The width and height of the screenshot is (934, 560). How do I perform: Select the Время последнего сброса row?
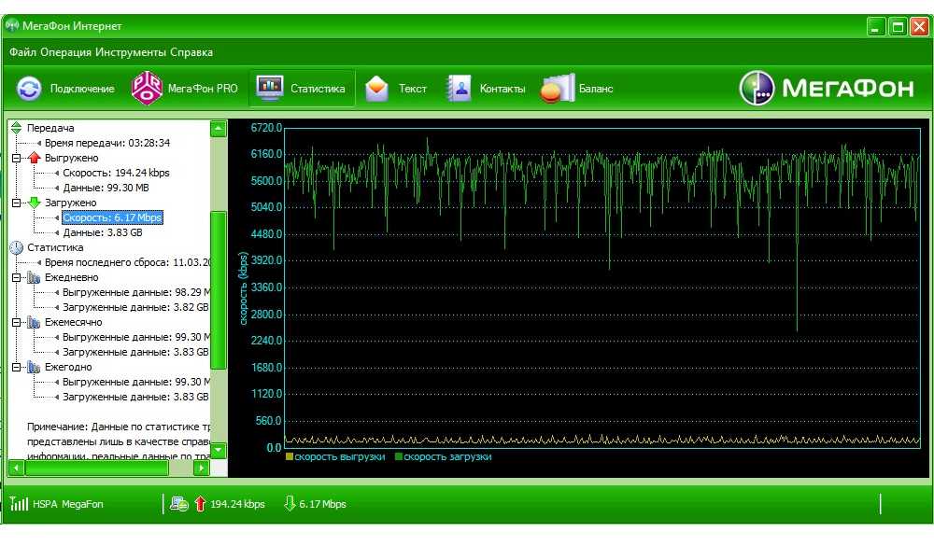(127, 262)
